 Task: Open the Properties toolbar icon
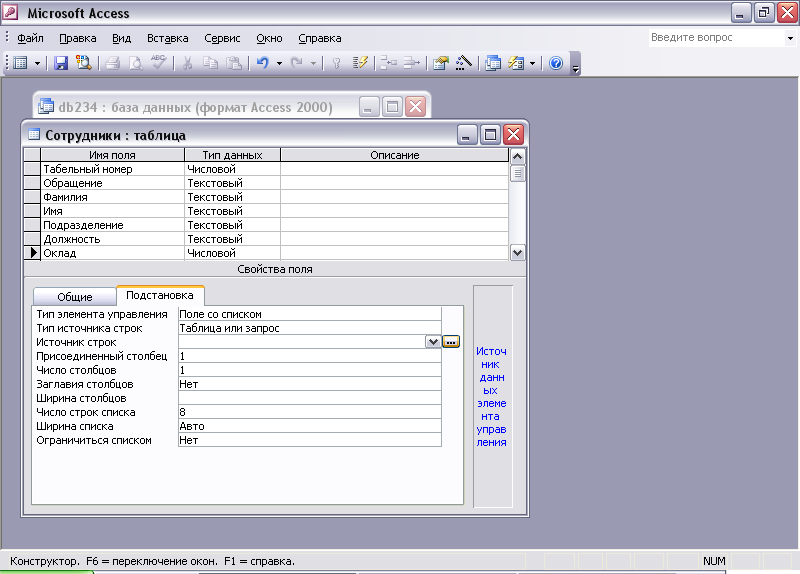click(x=440, y=63)
